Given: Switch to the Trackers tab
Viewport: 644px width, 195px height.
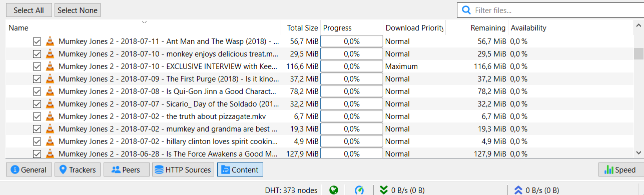Looking at the screenshot, I should (78, 170).
